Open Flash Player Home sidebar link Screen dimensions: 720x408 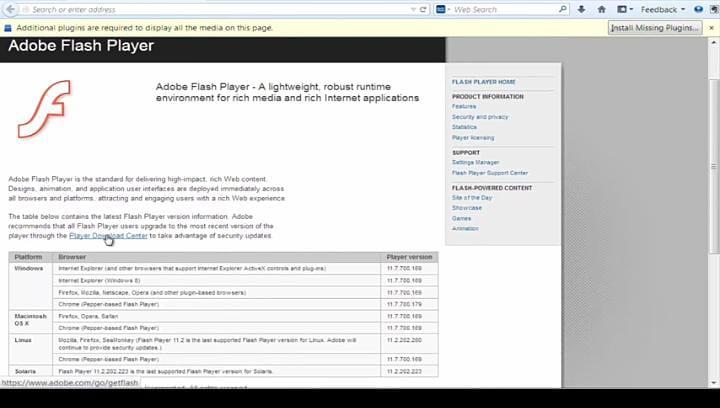(x=484, y=82)
